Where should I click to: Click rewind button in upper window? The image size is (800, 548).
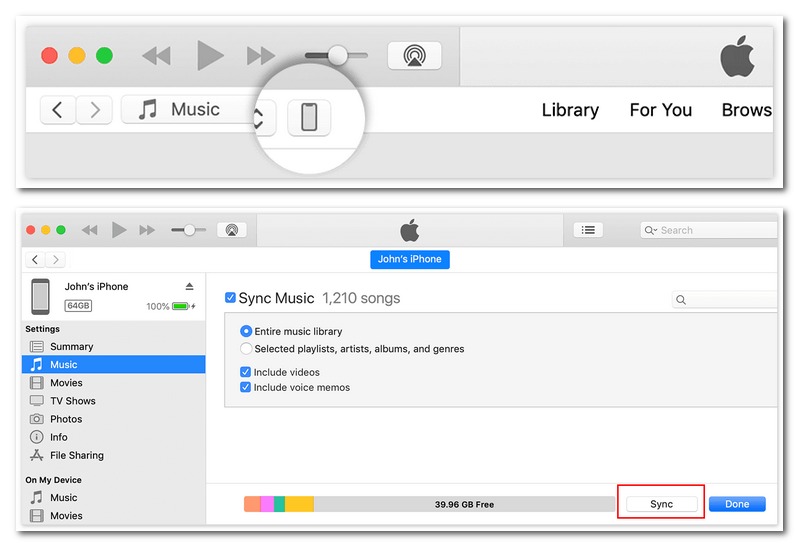click(x=157, y=55)
